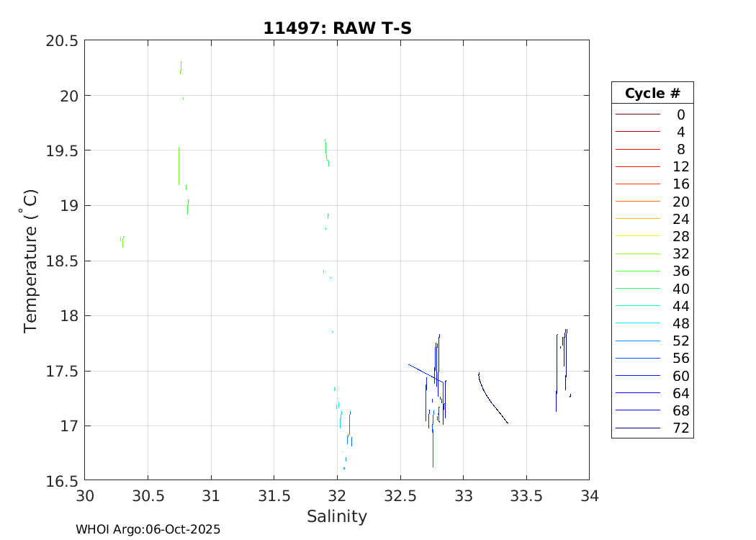This screenshot has width=756, height=540.
Task: Click the "Cycle #" legend header
Action: point(652,94)
